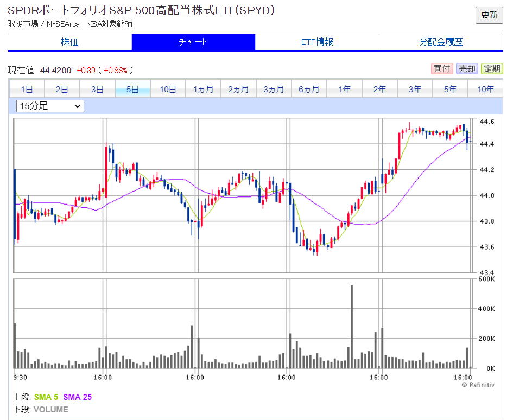This screenshot has width=513, height=420.
Task: Switch to the ETF情報 tab
Action: [317, 42]
